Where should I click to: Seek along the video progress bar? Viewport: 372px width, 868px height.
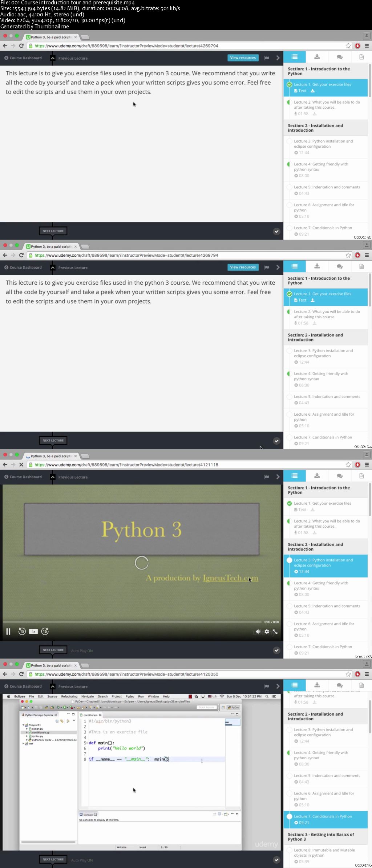tap(132, 622)
